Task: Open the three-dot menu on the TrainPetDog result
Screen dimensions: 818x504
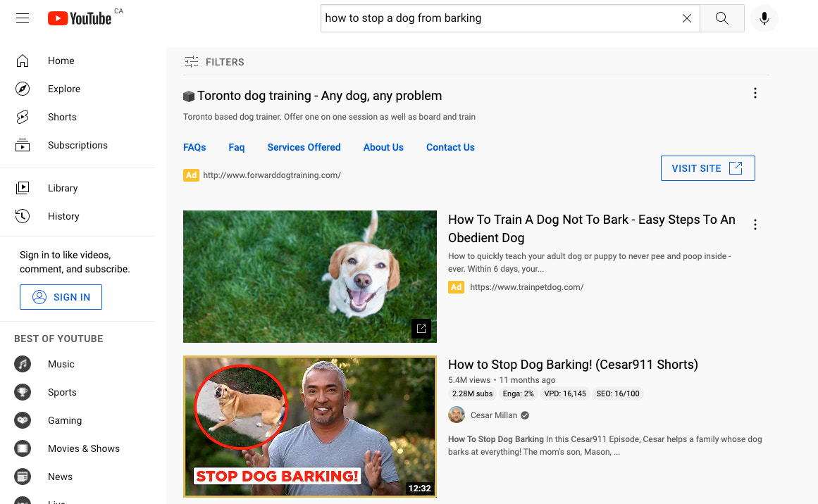Action: tap(755, 224)
